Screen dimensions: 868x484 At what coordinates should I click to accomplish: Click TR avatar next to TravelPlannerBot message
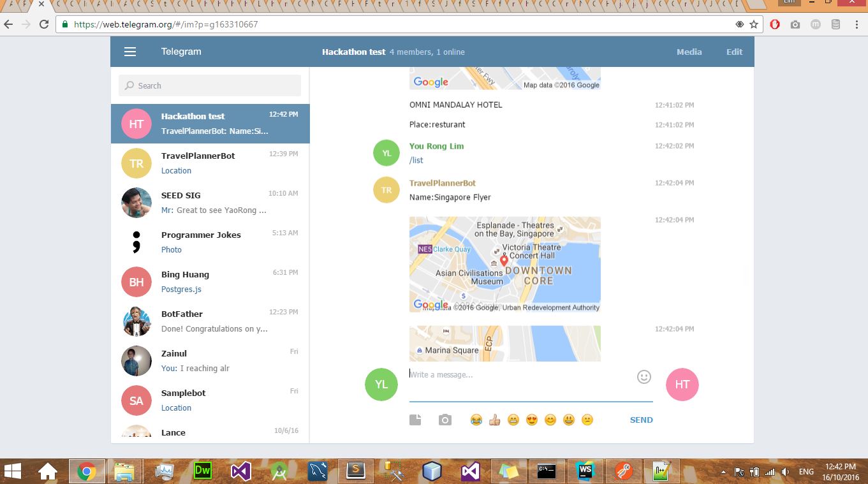(x=386, y=190)
